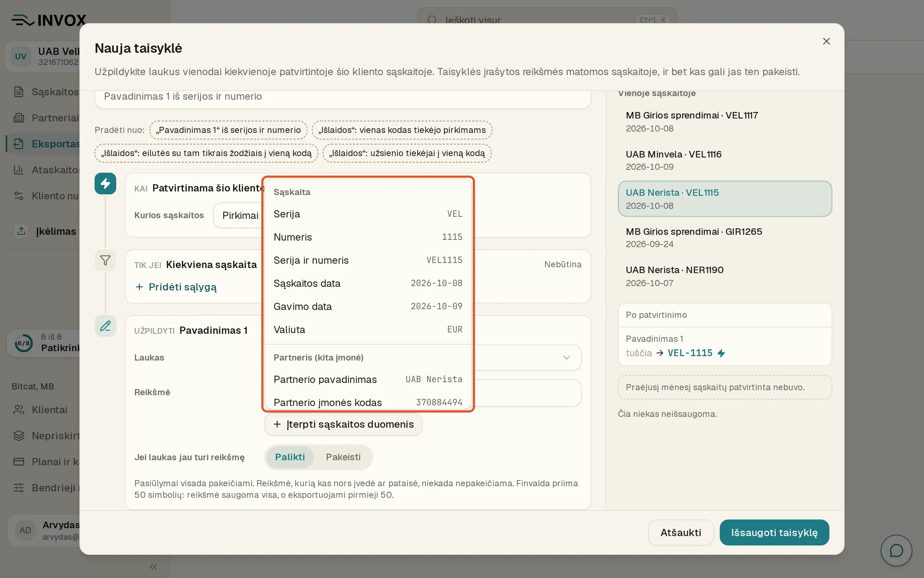Click the 6/8 progress ring

click(24, 343)
